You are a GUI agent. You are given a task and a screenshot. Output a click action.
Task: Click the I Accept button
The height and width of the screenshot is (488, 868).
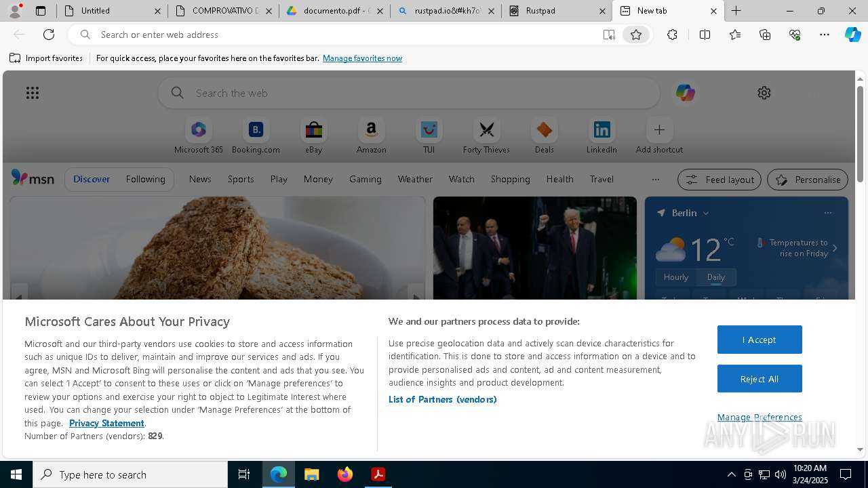[x=759, y=340]
